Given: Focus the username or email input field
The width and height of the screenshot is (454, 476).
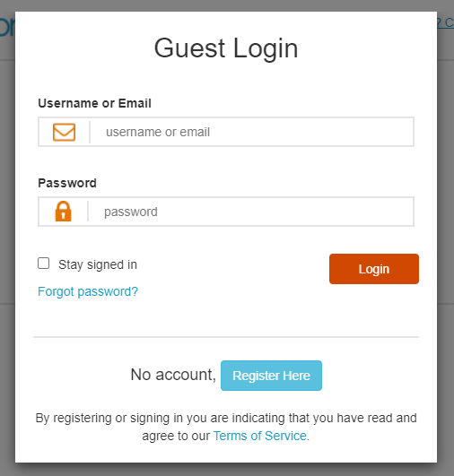Looking at the screenshot, I should pos(252,132).
